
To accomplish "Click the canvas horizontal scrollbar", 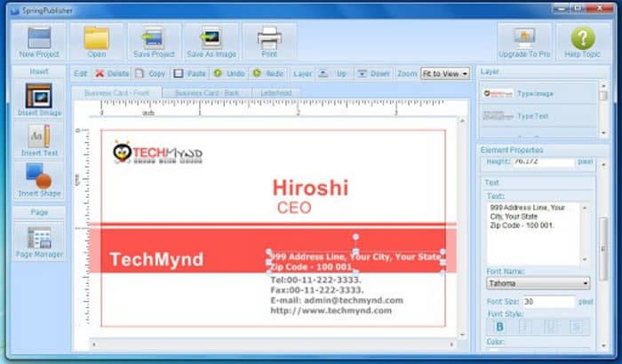I will (x=273, y=344).
